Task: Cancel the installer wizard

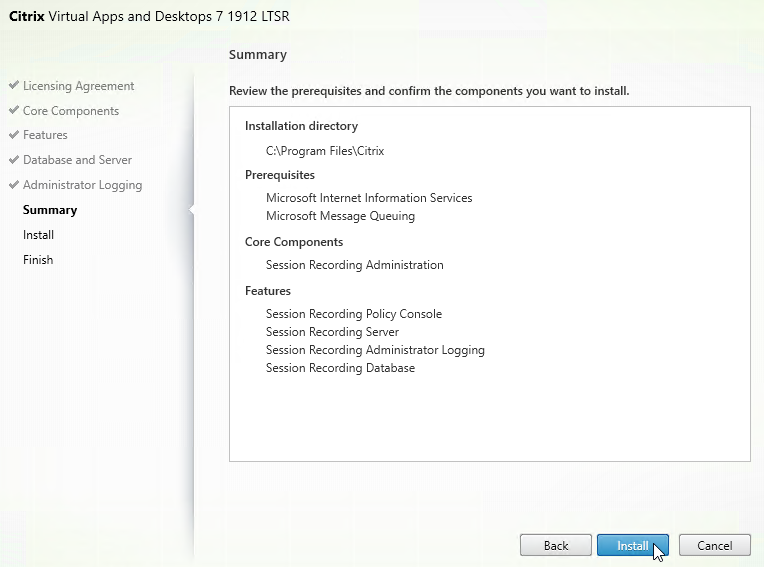Action: pyautogui.click(x=714, y=546)
